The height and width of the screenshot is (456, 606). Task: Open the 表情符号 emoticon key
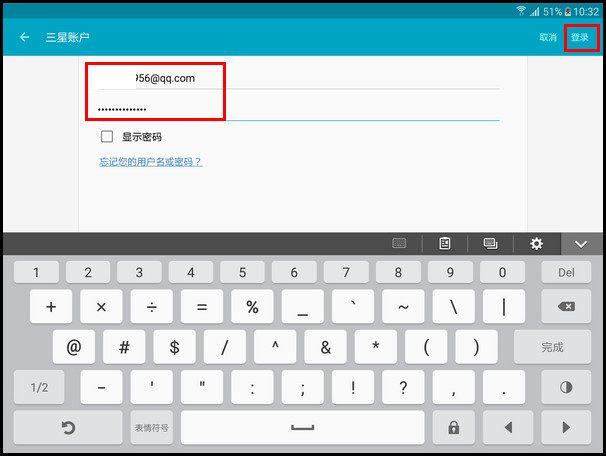click(x=152, y=427)
